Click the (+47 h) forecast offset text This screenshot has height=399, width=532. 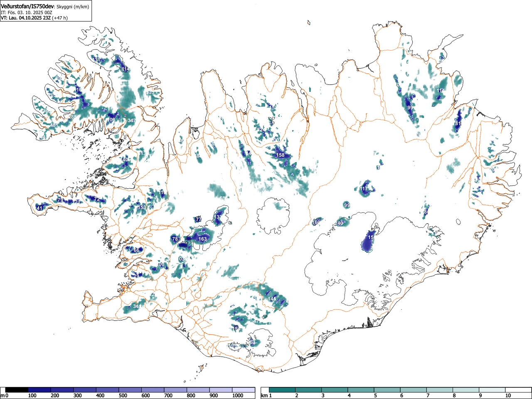pyautogui.click(x=60, y=18)
